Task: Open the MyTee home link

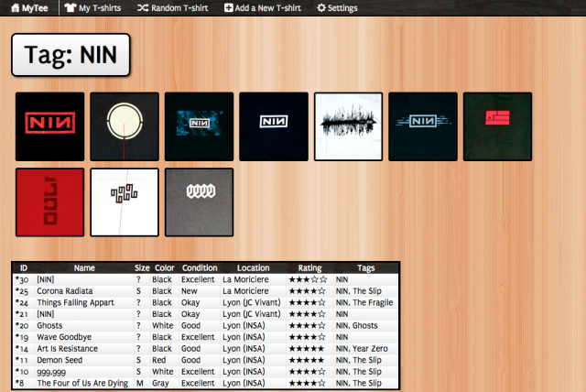Action: (x=29, y=8)
